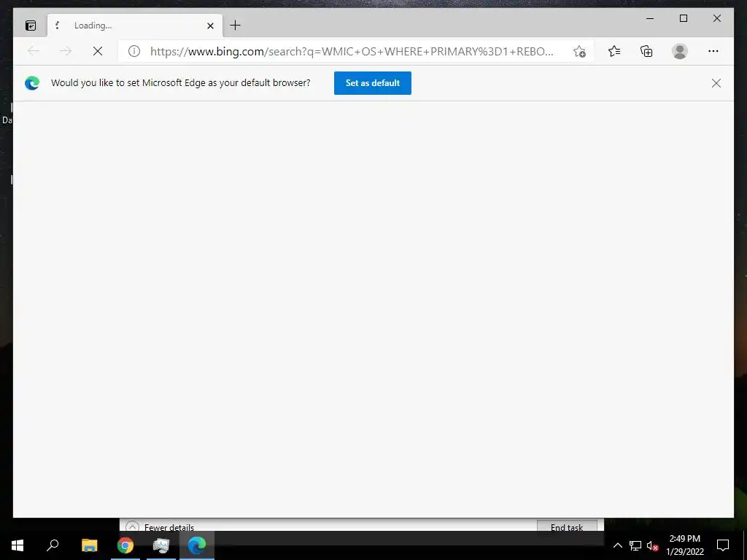The image size is (747, 560).
Task: Click the Set as default button
Action: click(373, 83)
